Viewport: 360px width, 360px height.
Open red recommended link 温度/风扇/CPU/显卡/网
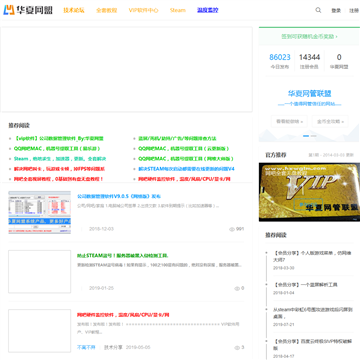184,179
